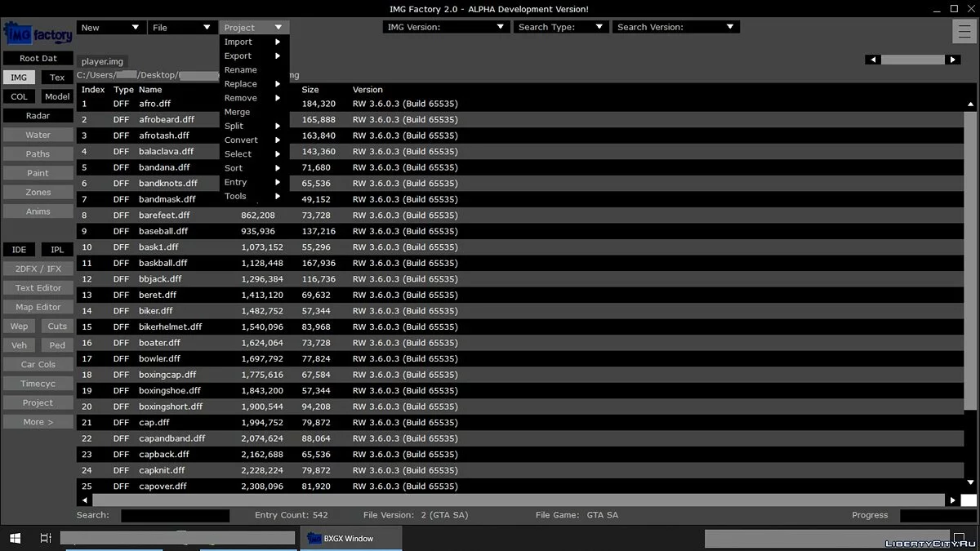Image resolution: width=980 pixels, height=551 pixels.
Task: Switch to the player.img tab
Action: (102, 61)
